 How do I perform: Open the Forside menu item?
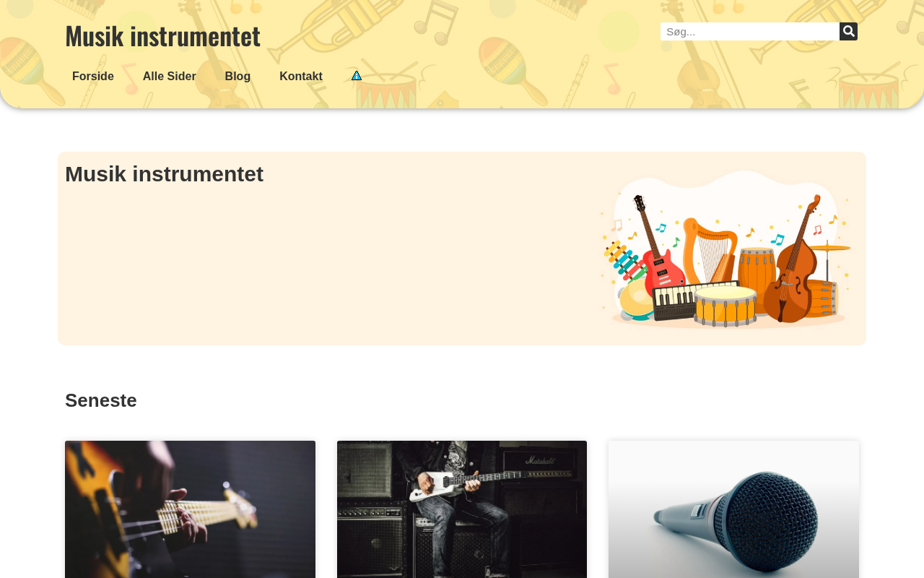coord(93,77)
